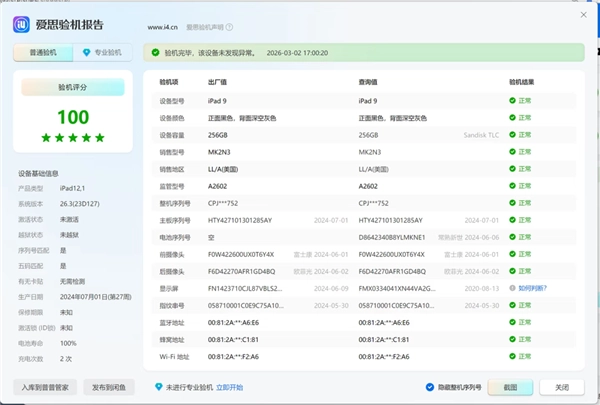Click the shield icon on 专业验机 tab

coord(87,52)
